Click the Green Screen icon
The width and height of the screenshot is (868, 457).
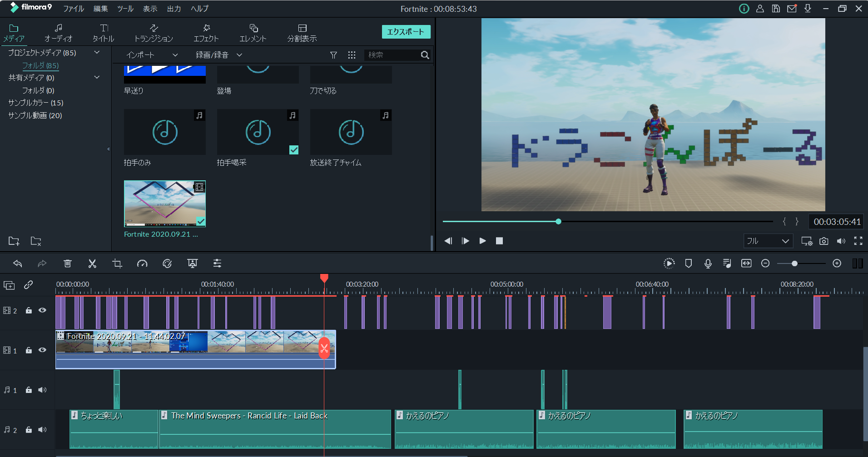pos(192,263)
